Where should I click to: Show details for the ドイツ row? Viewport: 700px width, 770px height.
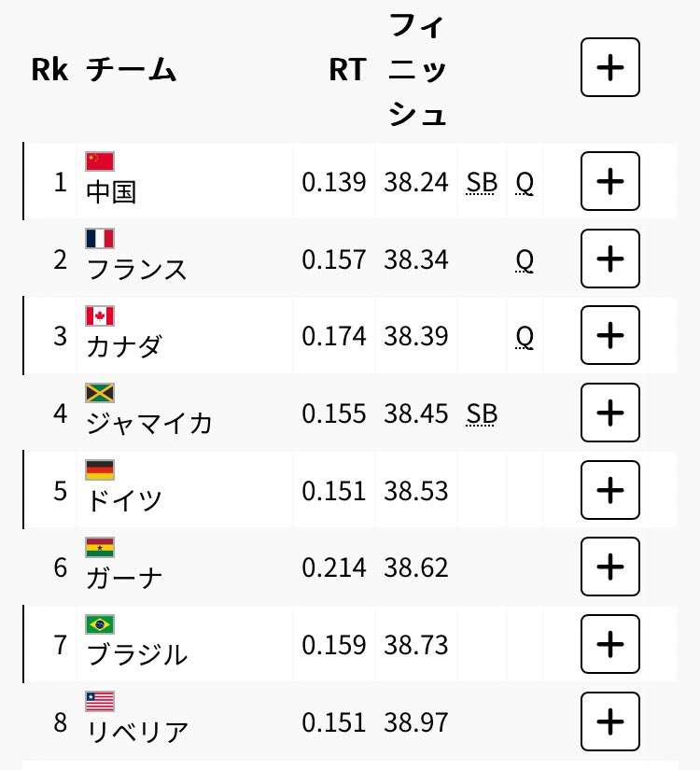coord(610,490)
